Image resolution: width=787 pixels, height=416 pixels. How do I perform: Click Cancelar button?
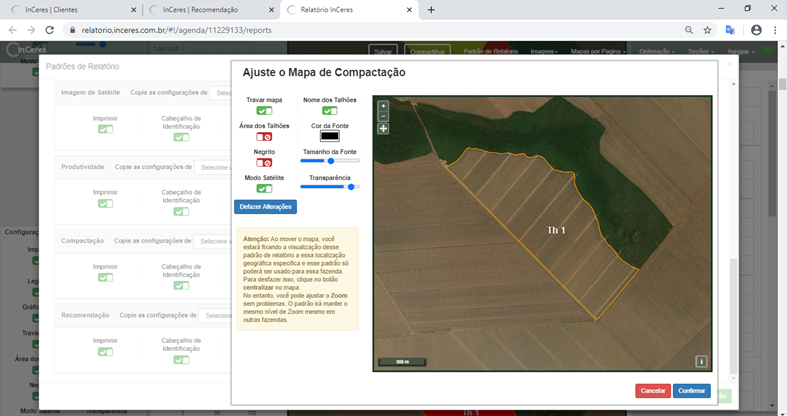(x=652, y=390)
